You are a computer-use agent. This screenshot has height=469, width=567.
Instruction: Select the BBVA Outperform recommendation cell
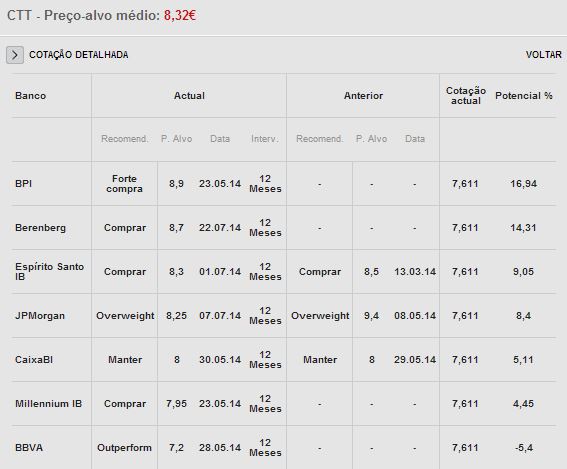point(124,448)
